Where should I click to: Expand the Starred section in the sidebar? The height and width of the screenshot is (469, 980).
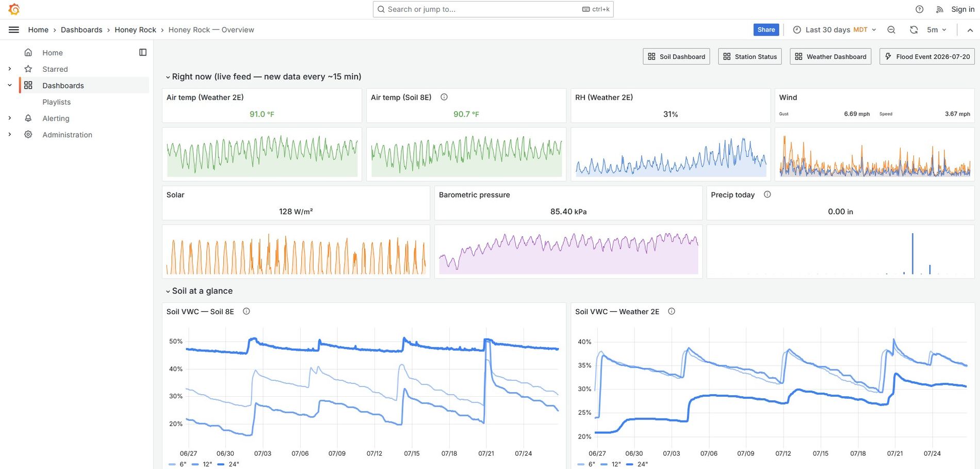pos(9,69)
